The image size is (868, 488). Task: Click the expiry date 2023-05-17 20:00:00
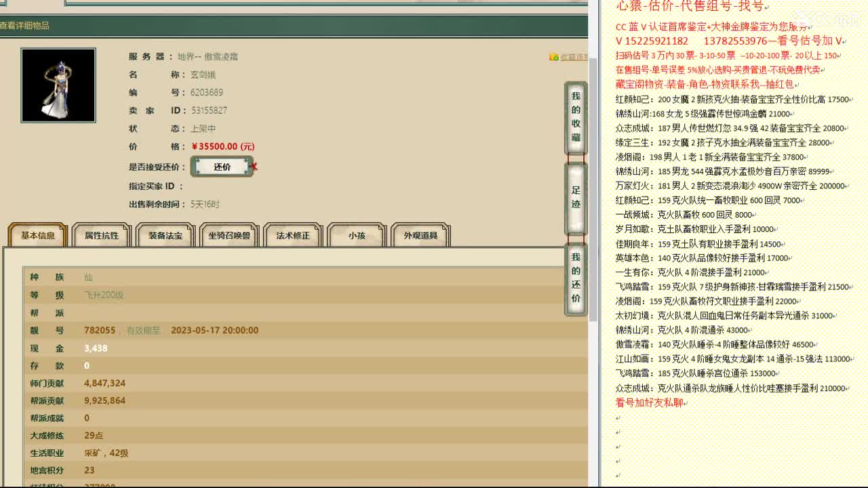point(214,330)
